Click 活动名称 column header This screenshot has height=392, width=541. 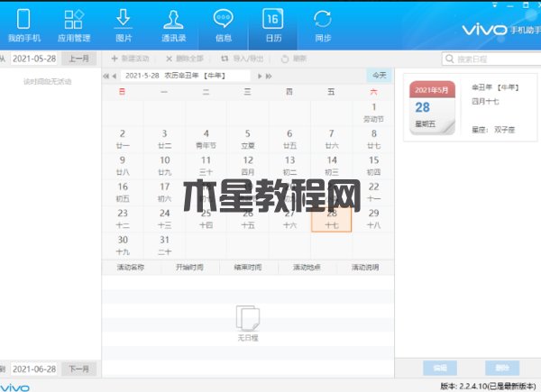pyautogui.click(x=131, y=268)
